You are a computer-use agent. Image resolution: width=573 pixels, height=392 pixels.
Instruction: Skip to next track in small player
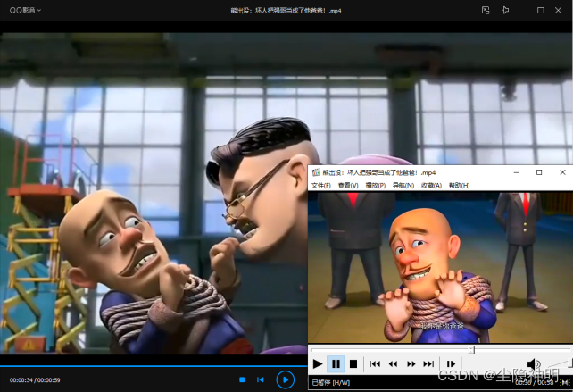coord(428,363)
